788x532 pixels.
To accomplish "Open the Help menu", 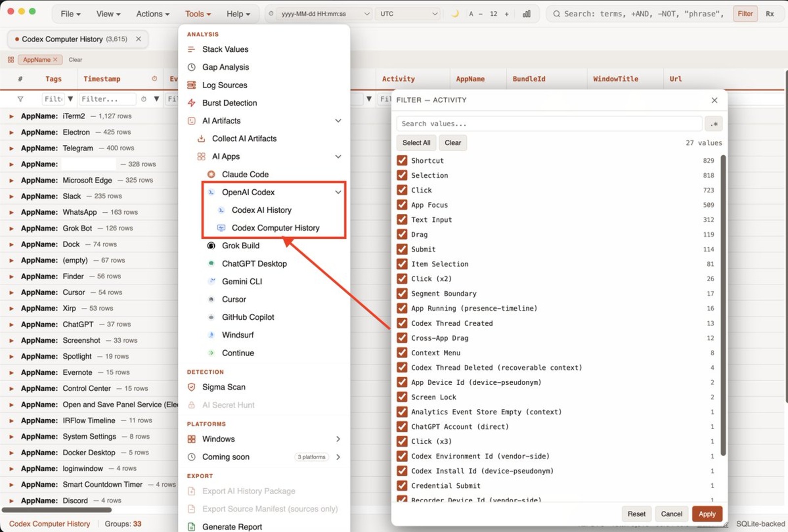I will coord(238,14).
